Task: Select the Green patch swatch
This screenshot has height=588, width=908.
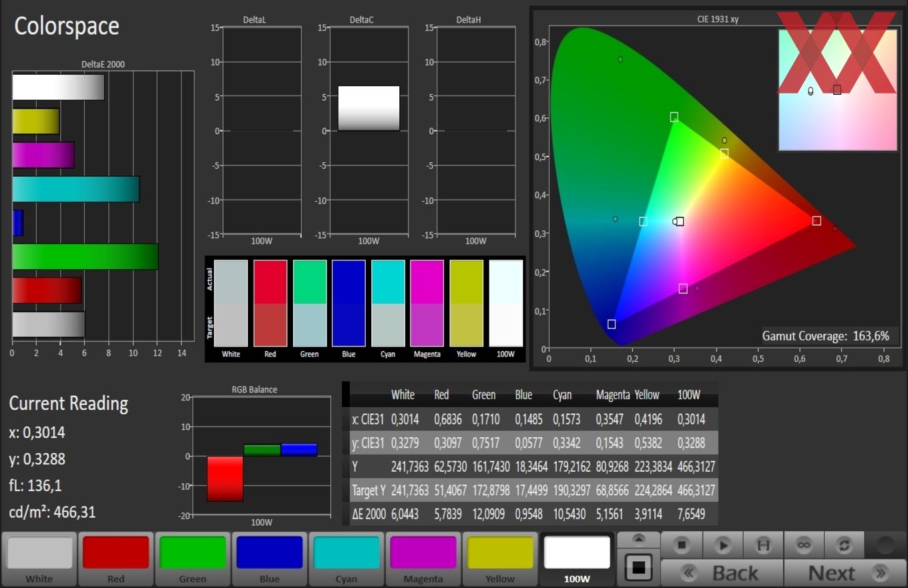Action: (x=192, y=559)
